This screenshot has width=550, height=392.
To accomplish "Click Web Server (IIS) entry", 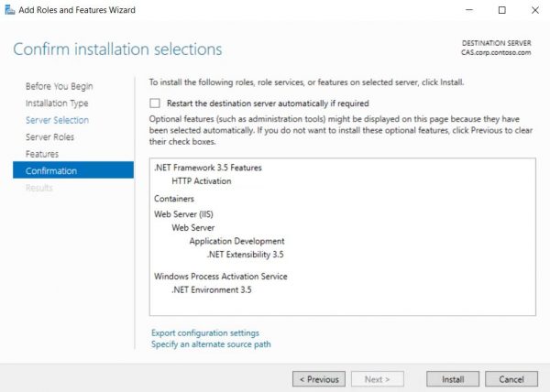I will tap(184, 212).
